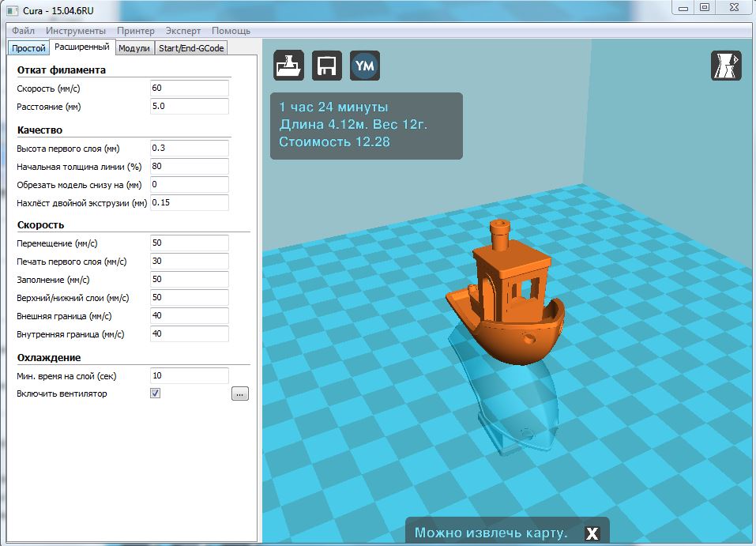The height and width of the screenshot is (546, 756).
Task: Click the Save toolpath to disk icon
Action: pos(326,66)
